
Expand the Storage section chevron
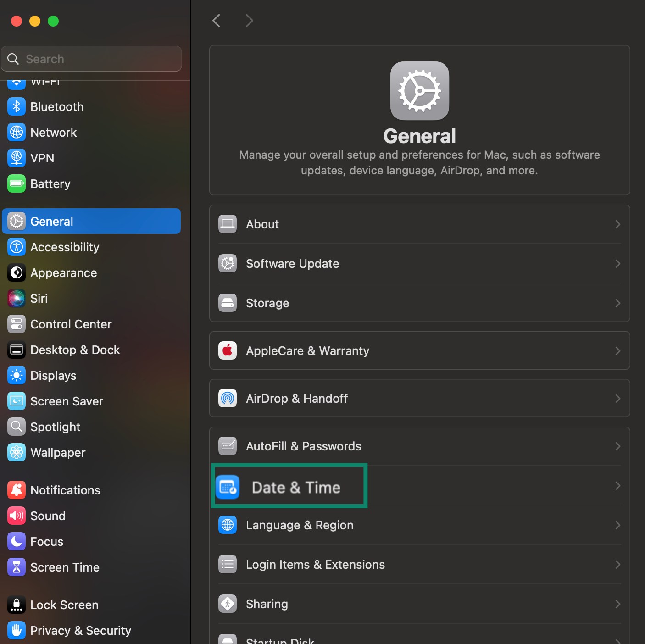click(x=617, y=303)
